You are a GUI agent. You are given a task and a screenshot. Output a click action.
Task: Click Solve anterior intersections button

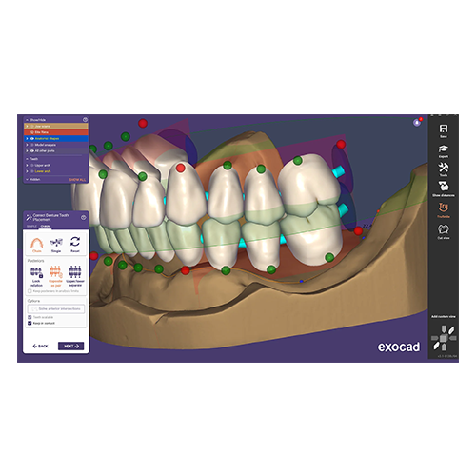56,308
